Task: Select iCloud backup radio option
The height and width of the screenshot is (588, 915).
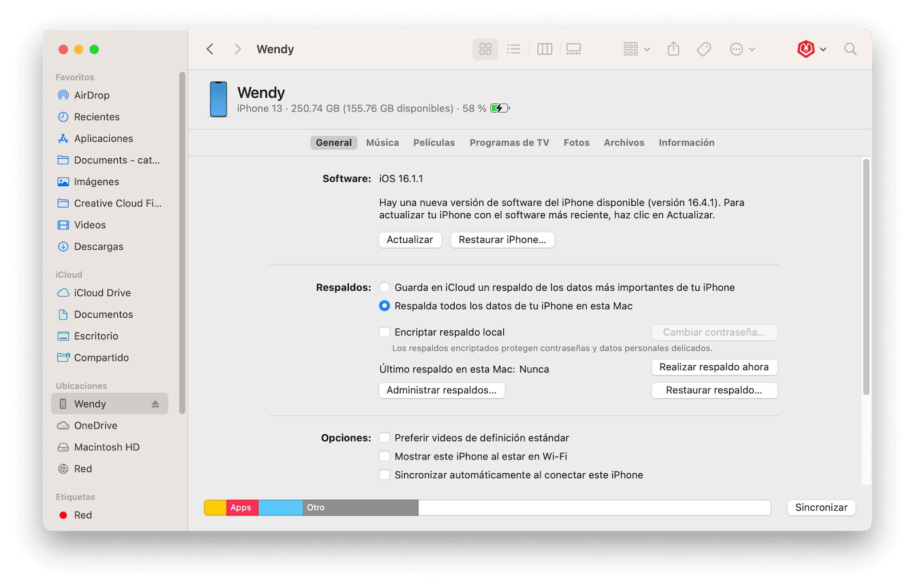Action: pyautogui.click(x=385, y=287)
